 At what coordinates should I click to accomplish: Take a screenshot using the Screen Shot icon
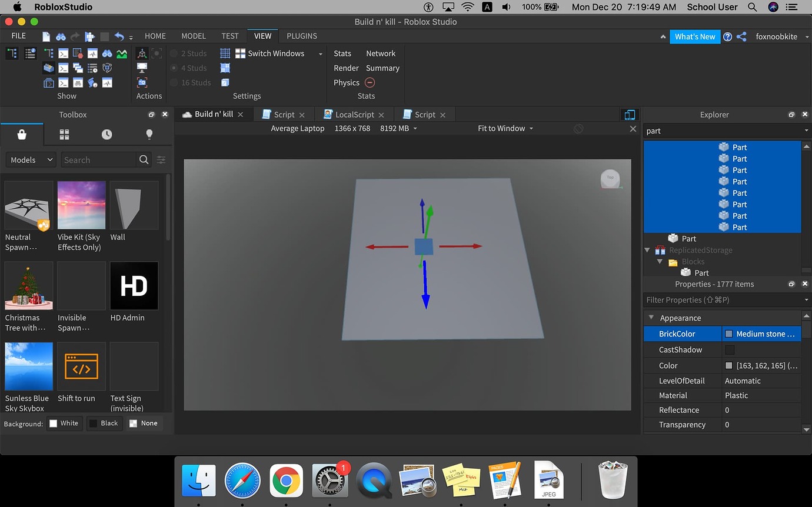click(142, 82)
